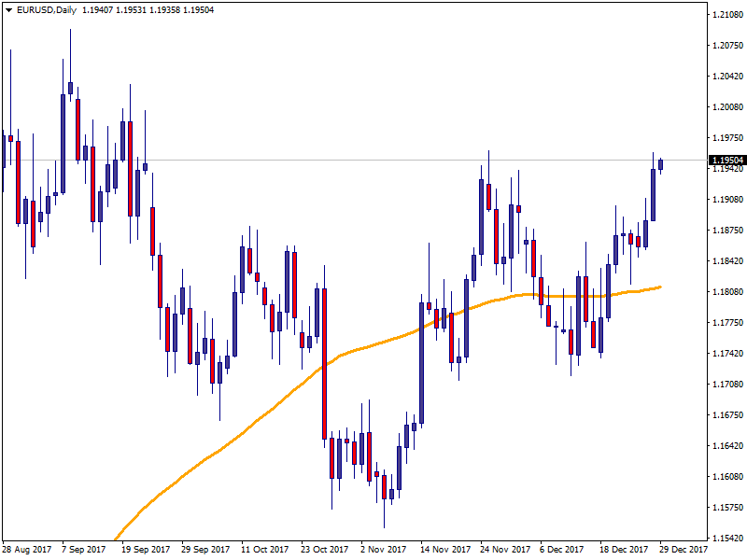Viewport: 747px width, 560px height.
Task: Click the 1.21080 price axis label
Action: click(x=726, y=15)
